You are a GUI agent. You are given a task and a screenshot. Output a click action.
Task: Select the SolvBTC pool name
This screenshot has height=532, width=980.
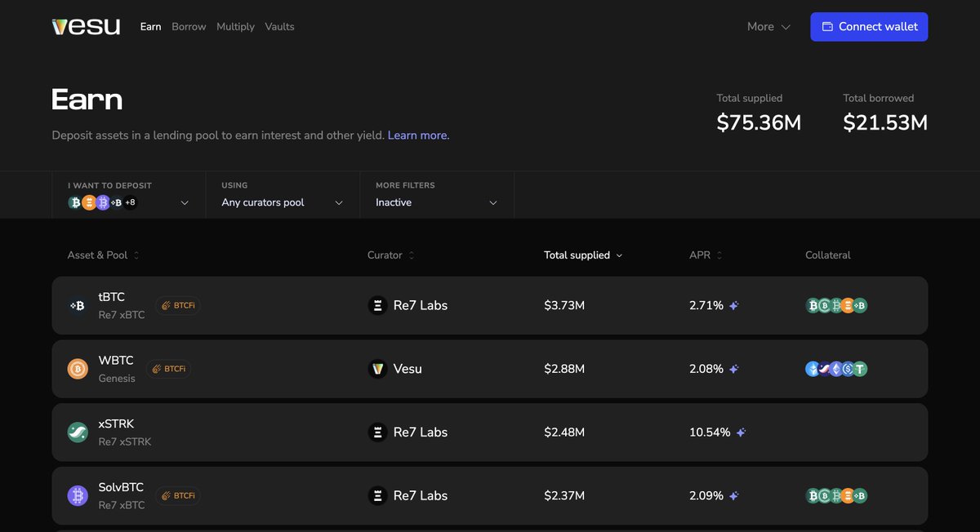121,487
